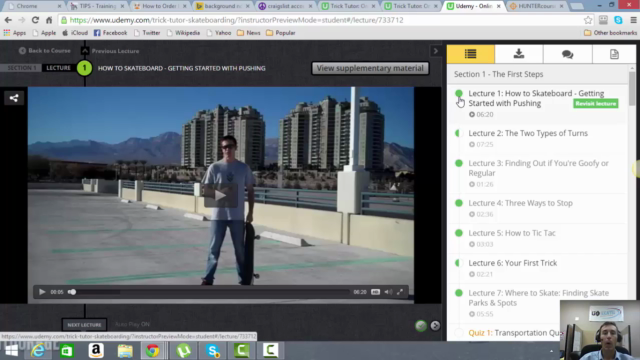This screenshot has height=360, width=640.
Task: Open Lecture 3: Finding Out if You're Goofy
Action: pos(538,168)
